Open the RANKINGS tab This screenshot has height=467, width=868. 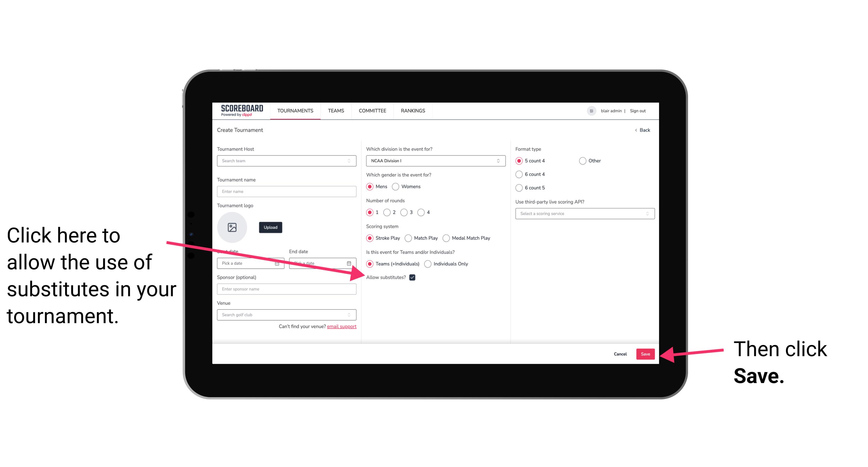[413, 110]
